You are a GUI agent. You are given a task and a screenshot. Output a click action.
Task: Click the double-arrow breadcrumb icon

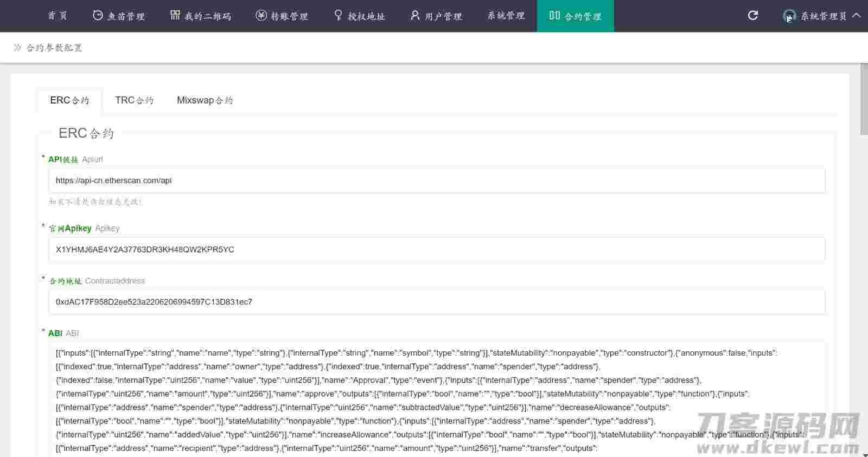coord(17,48)
